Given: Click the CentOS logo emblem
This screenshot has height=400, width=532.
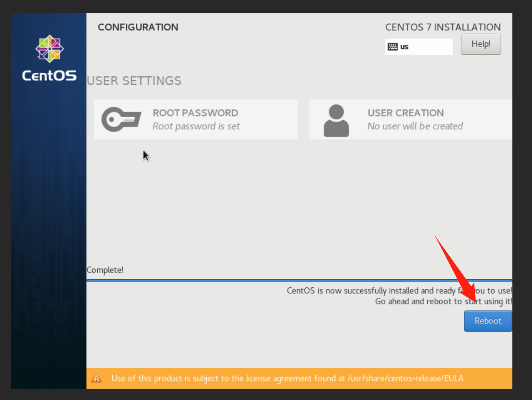Looking at the screenshot, I should point(50,48).
